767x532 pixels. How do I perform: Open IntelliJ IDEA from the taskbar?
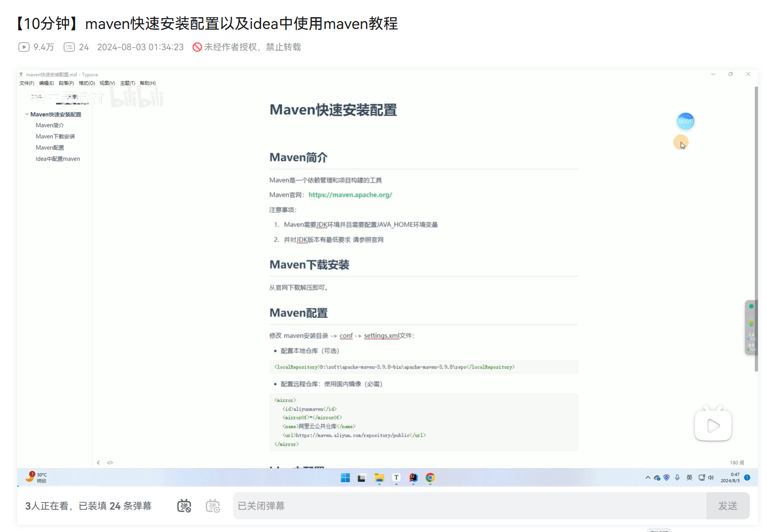click(413, 478)
